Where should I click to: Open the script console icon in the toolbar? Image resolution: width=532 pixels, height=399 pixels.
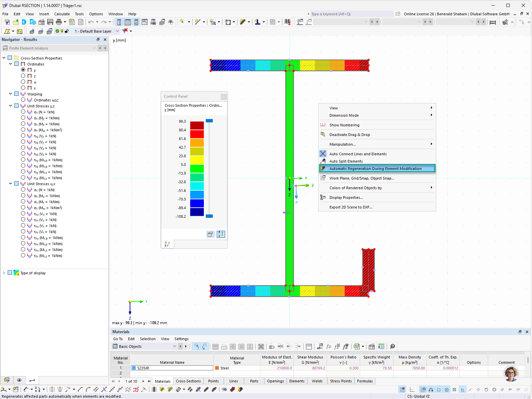tap(145, 22)
